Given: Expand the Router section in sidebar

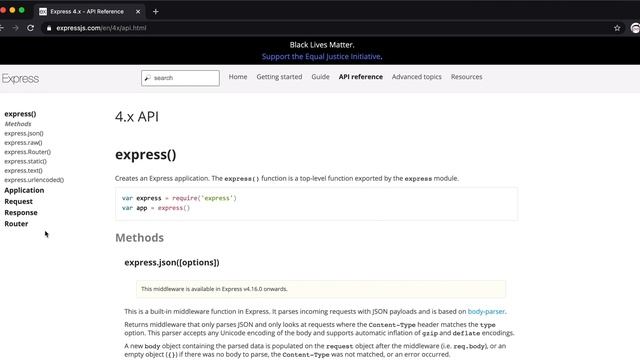Looking at the screenshot, I should 16,224.
